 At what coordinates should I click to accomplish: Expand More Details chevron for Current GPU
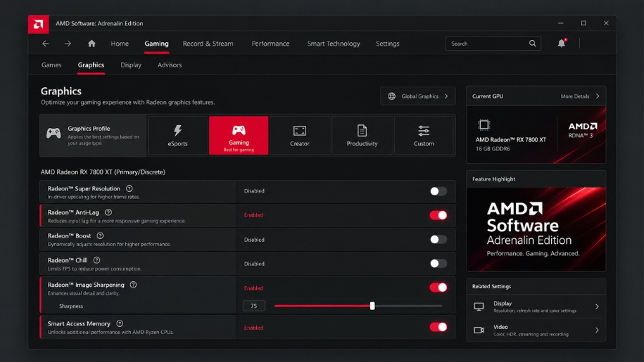pos(597,96)
